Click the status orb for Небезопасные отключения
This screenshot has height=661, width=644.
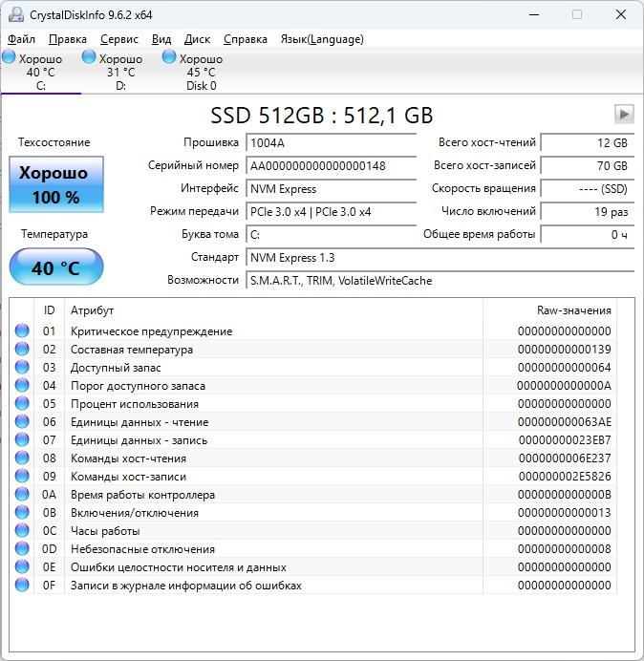point(22,548)
